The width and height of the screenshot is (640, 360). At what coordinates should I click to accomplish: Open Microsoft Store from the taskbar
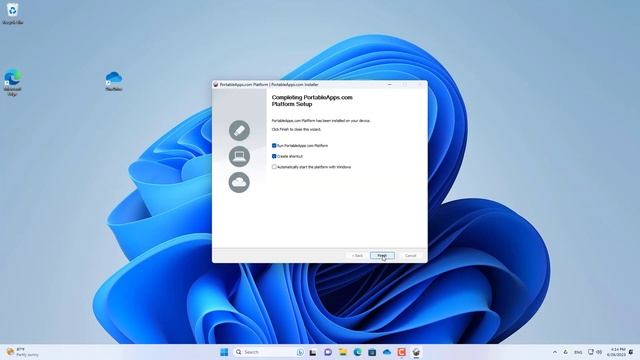click(372, 352)
